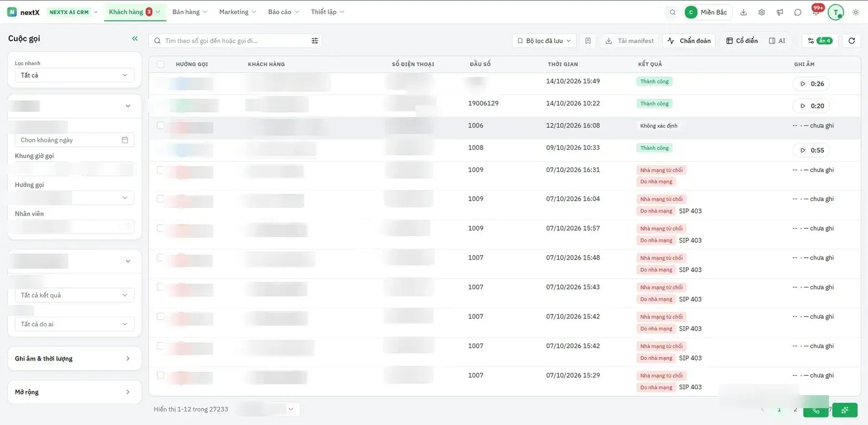Click the call search input field

click(x=235, y=41)
